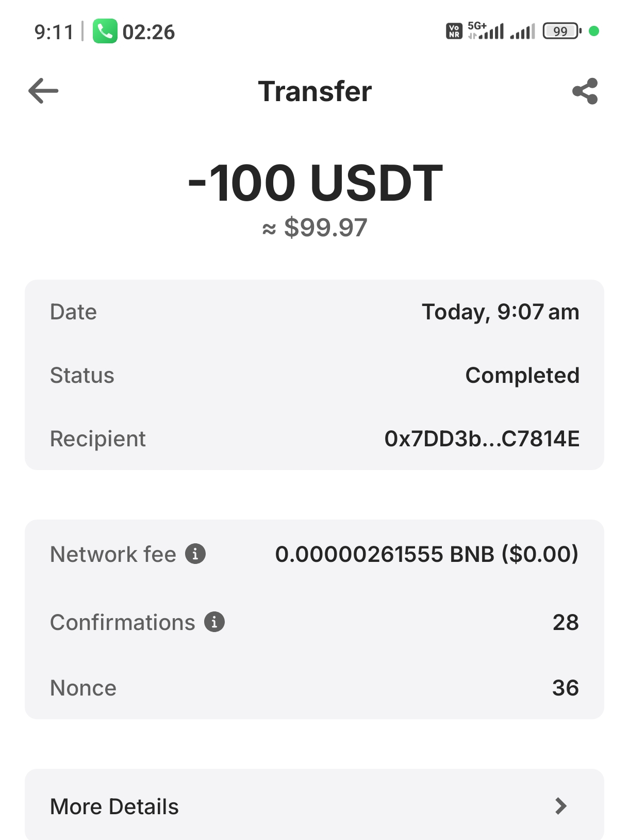Image resolution: width=629 pixels, height=840 pixels.
Task: Tap the Nonce value 36
Action: (565, 688)
